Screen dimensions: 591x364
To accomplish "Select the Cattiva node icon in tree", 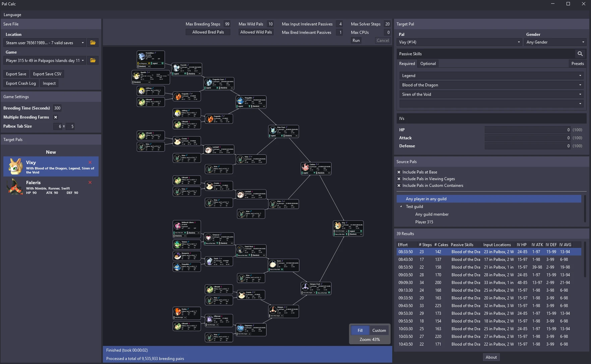I will click(305, 167).
